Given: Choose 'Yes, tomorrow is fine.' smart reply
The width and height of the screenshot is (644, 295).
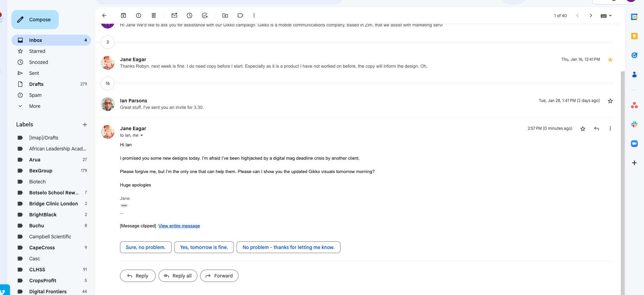Looking at the screenshot, I should click(204, 247).
